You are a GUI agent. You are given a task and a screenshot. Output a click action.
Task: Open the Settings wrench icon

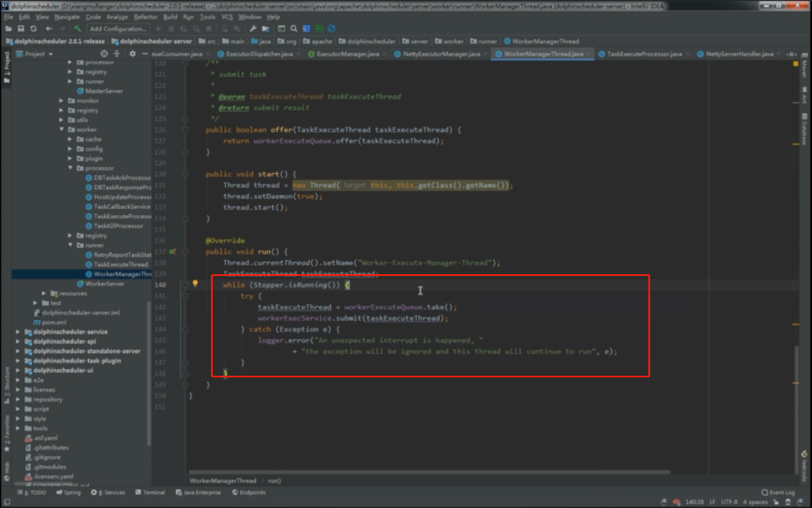(x=253, y=29)
